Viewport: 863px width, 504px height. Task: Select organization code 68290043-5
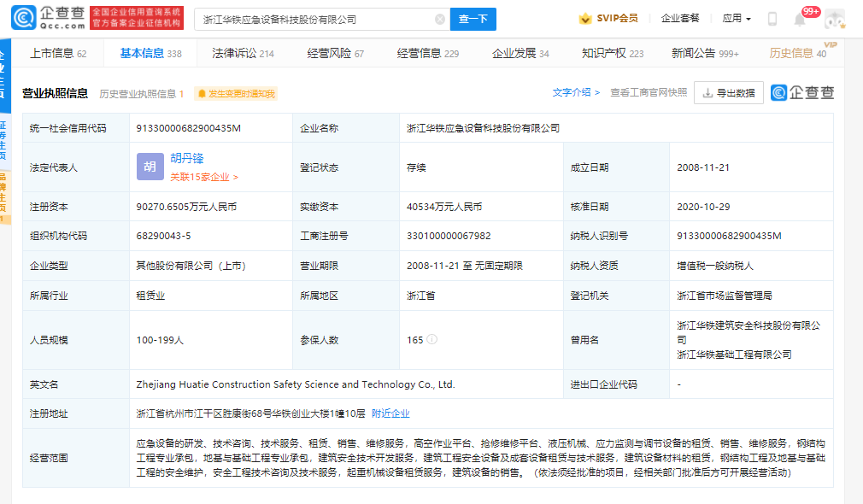point(163,236)
